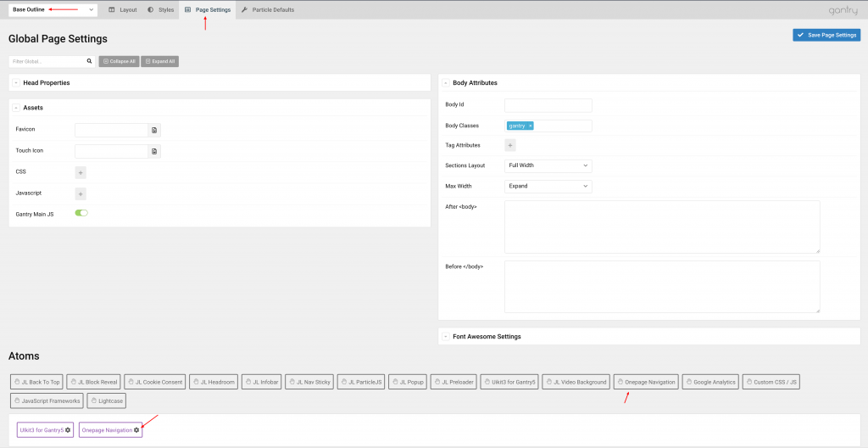This screenshot has width=868, height=448.
Task: Expand the Font Awesome Settings panel
Action: [x=446, y=337]
